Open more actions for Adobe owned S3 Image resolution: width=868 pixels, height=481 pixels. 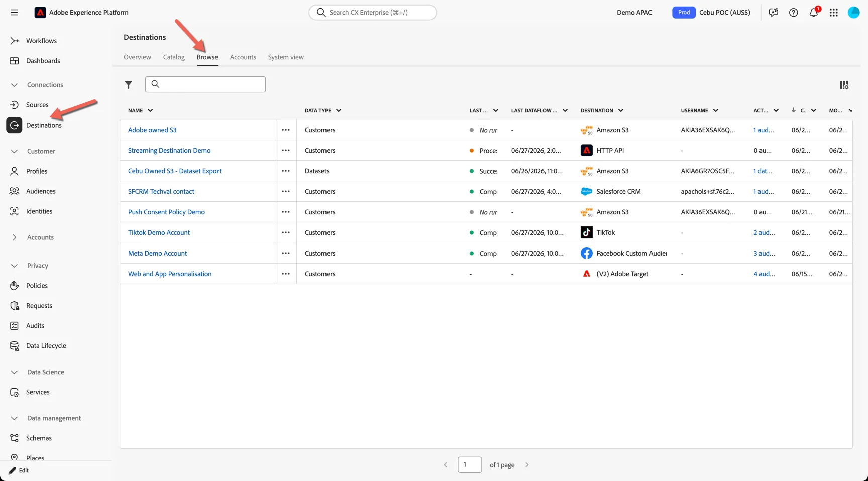tap(286, 130)
